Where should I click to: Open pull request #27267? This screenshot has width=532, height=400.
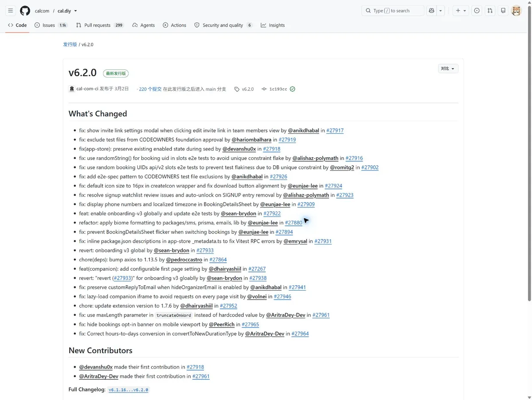[257, 269]
